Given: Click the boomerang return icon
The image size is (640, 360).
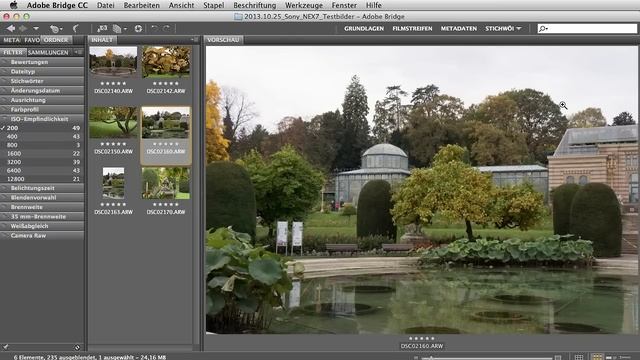Looking at the screenshot, I should (76, 28).
